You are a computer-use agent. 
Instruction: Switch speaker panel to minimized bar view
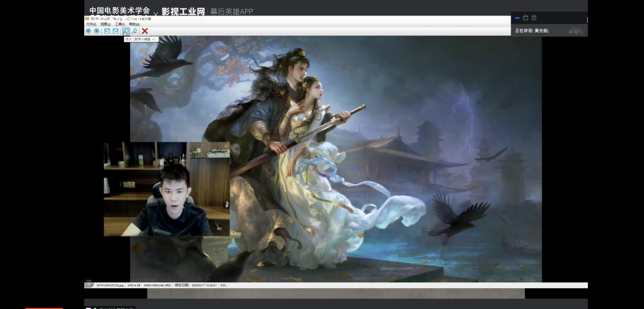pyautogui.click(x=517, y=18)
